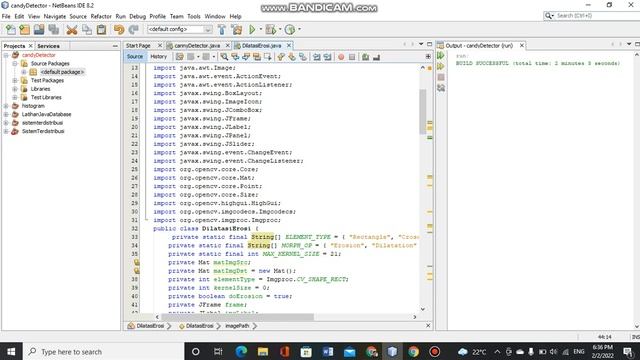Click Shift Line Right icon

click(327, 57)
